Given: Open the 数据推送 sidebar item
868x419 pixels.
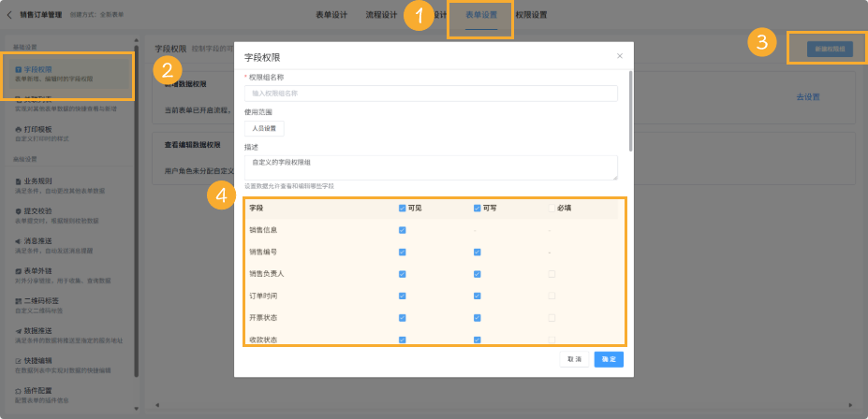Looking at the screenshot, I should coord(67,336).
